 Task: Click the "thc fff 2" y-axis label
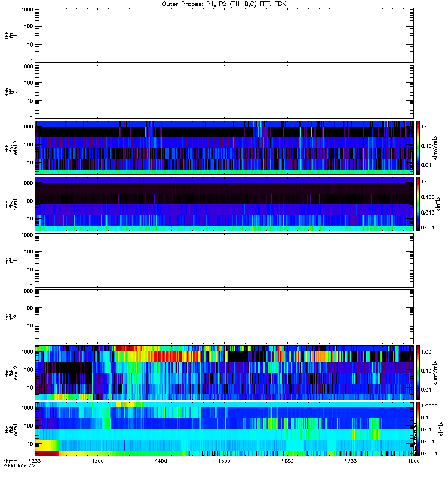pyautogui.click(x=11, y=317)
